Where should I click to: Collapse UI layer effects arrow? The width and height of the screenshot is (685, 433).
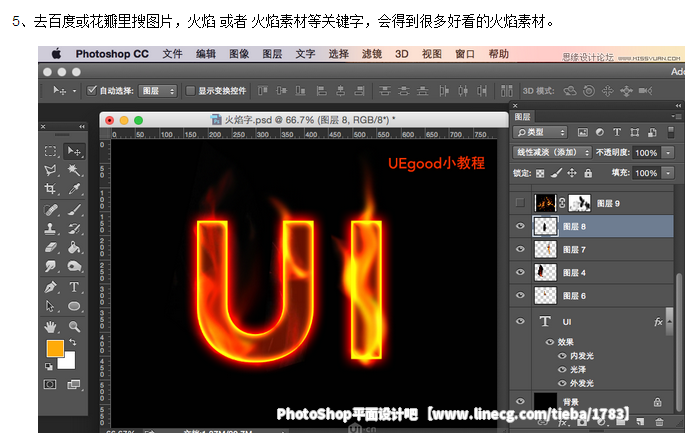[669, 322]
